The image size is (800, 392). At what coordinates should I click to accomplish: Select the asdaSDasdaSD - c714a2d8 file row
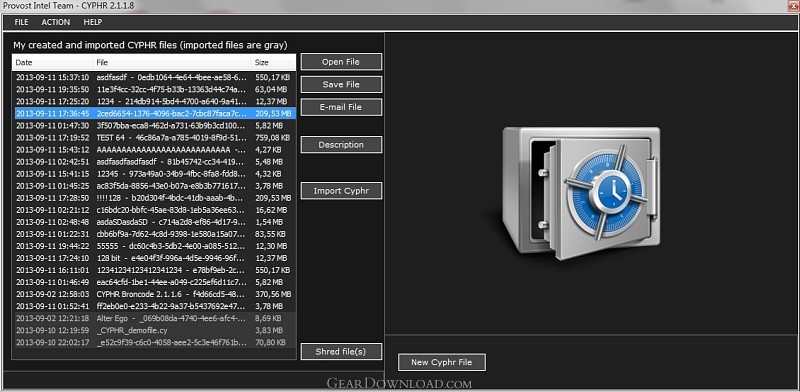[x=154, y=222]
